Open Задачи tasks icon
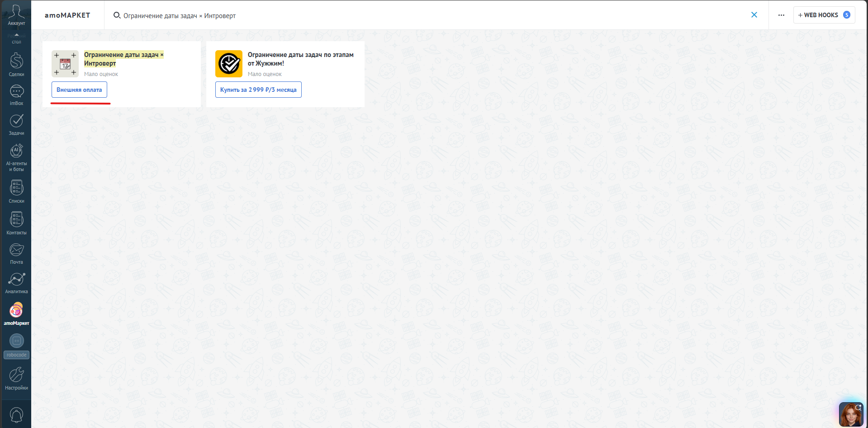 click(16, 124)
